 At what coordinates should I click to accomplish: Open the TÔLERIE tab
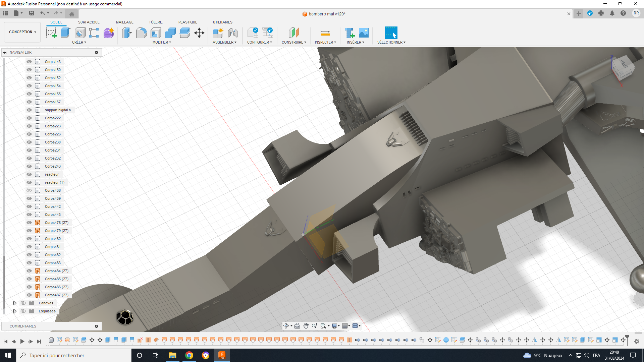point(156,22)
